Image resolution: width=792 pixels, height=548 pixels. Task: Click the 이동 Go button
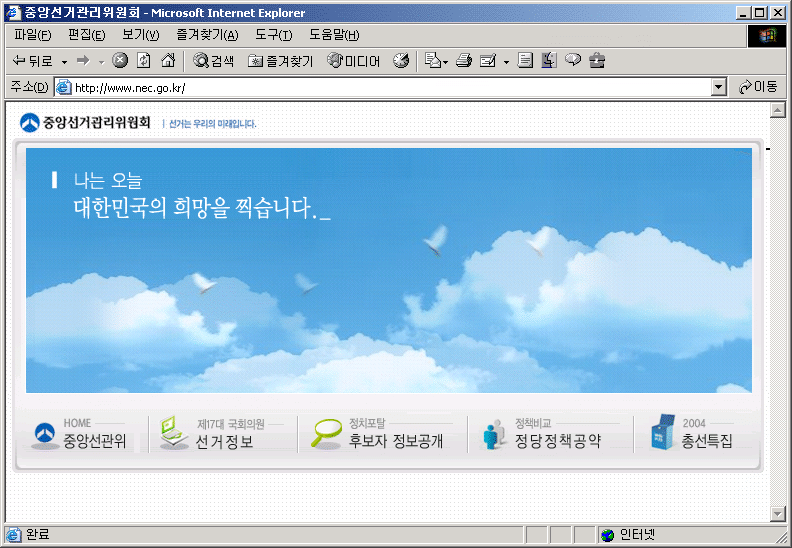[x=758, y=87]
